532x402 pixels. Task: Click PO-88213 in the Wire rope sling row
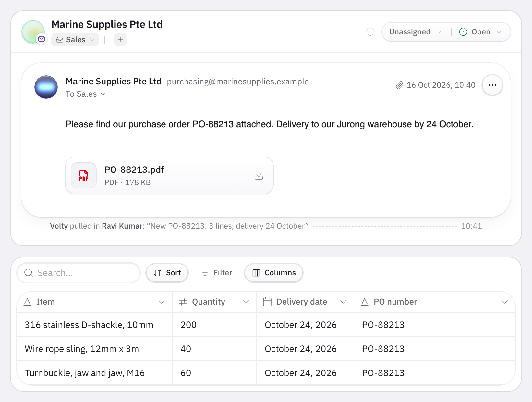(x=435, y=349)
